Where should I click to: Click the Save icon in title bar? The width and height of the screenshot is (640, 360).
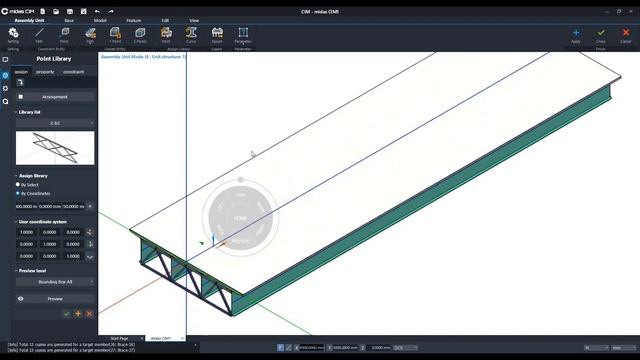pos(70,11)
